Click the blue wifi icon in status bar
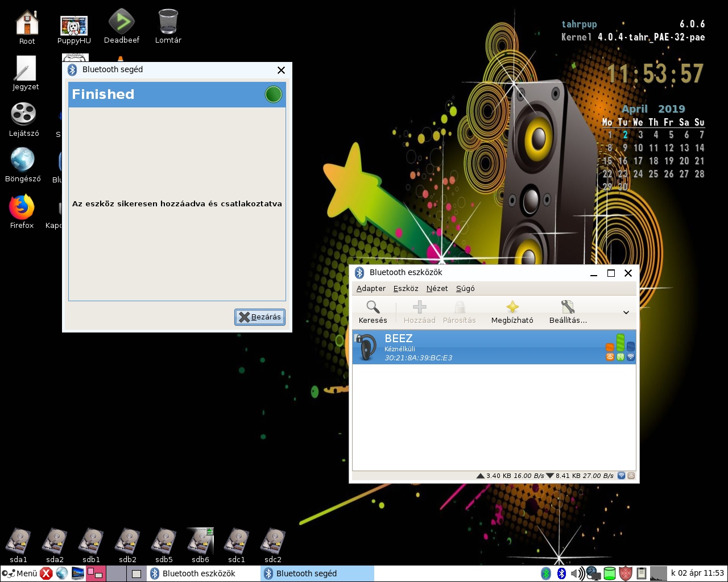The image size is (728, 582). (621, 476)
